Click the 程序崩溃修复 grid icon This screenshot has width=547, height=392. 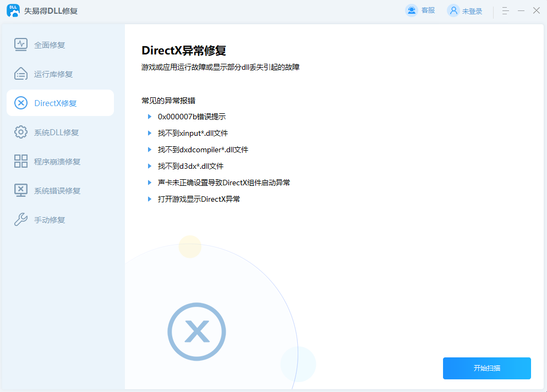[x=20, y=161]
